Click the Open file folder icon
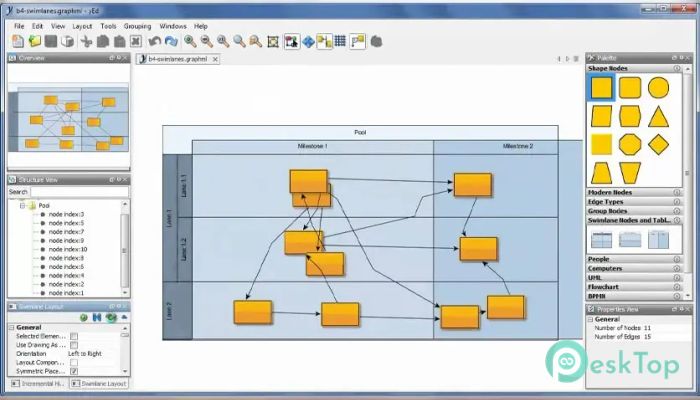Image resolution: width=700 pixels, height=400 pixels. pos(34,42)
